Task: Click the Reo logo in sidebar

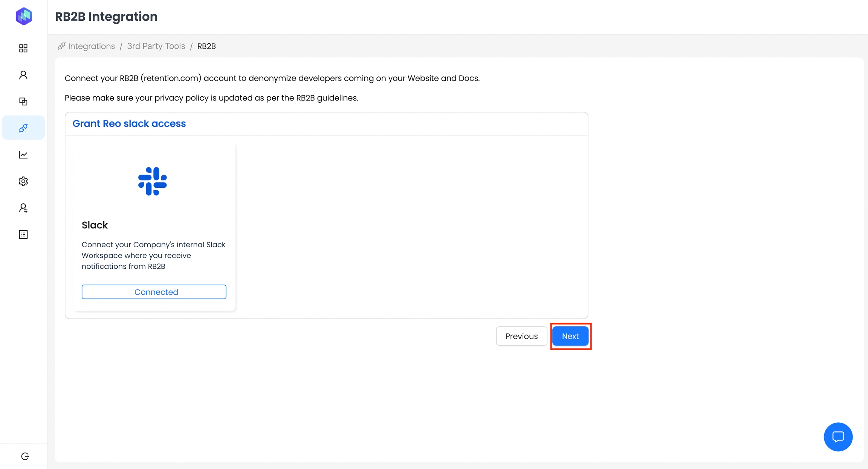Action: coord(24,16)
